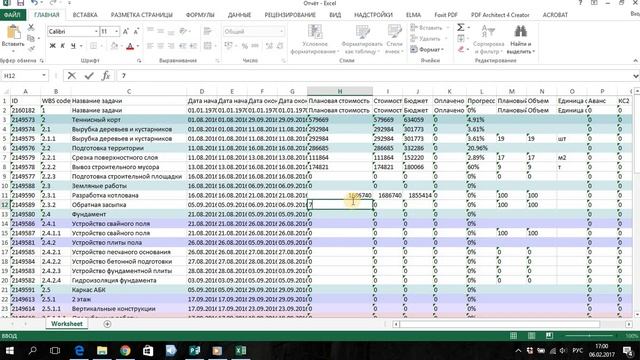Open Chrome from the taskbar
640x360 pixels.
(125, 351)
